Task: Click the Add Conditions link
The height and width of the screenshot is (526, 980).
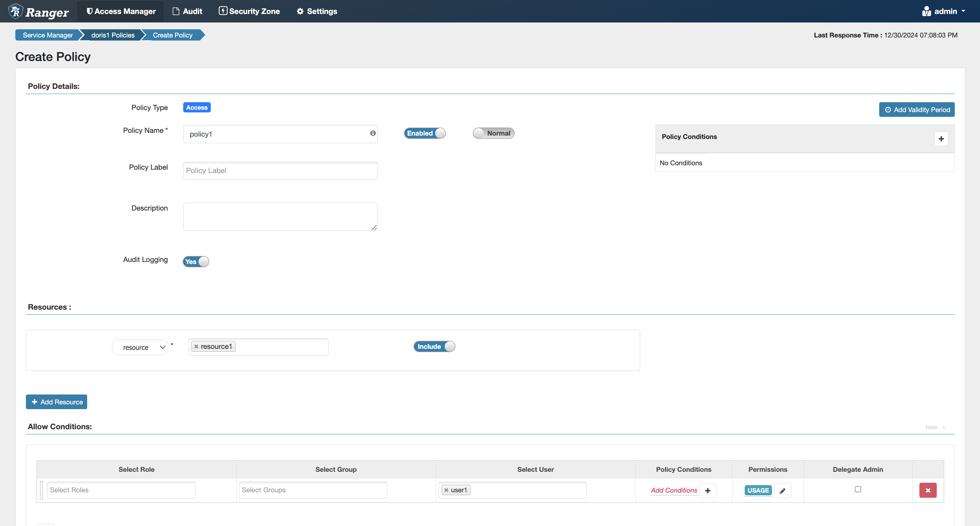Action: (674, 490)
